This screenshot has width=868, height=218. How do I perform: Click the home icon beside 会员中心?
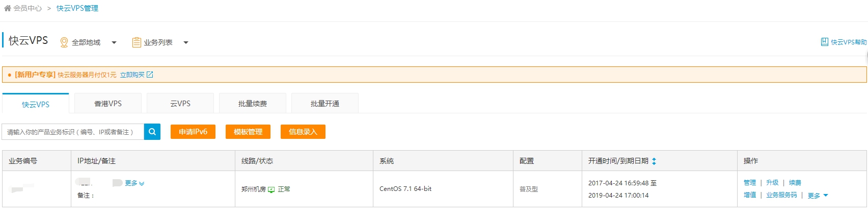tap(7, 8)
